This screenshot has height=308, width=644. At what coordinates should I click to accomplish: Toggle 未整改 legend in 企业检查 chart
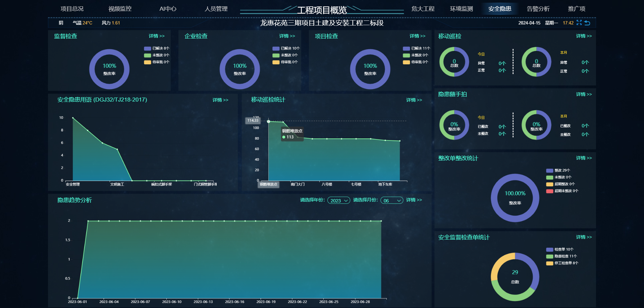point(285,55)
